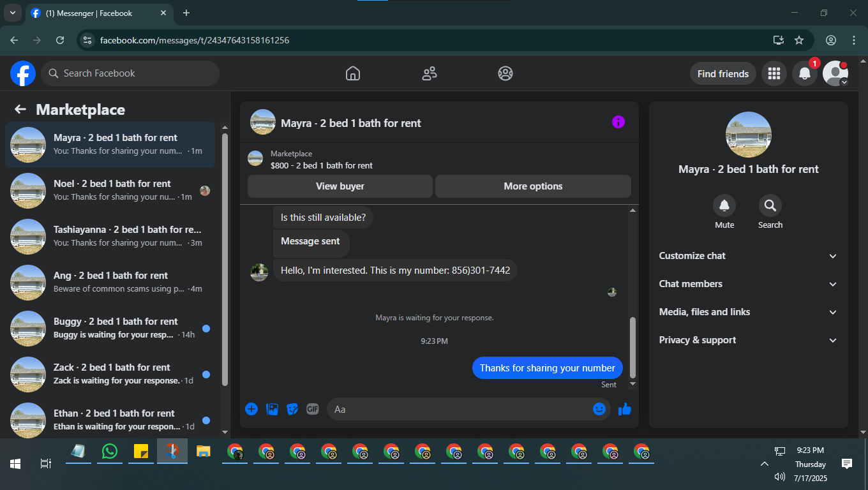The height and width of the screenshot is (490, 868).
Task: Search in conversation using magnifier icon
Action: pos(770,205)
